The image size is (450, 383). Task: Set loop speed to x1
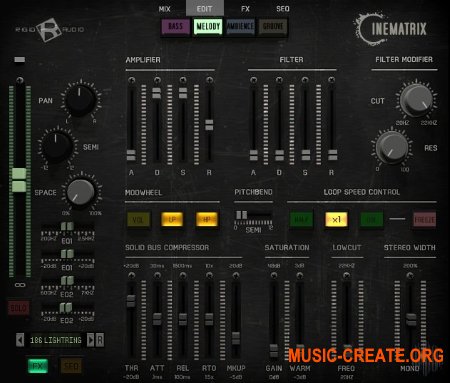pyautogui.click(x=336, y=219)
